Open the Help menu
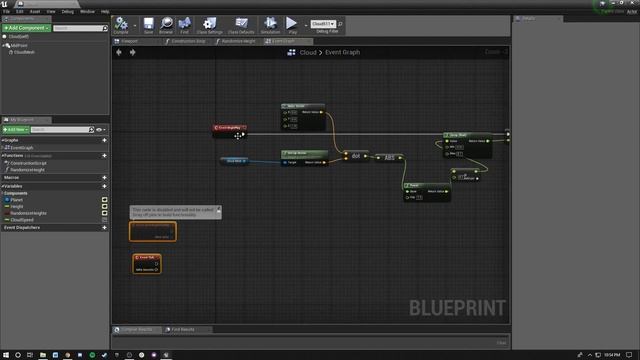 [x=105, y=12]
